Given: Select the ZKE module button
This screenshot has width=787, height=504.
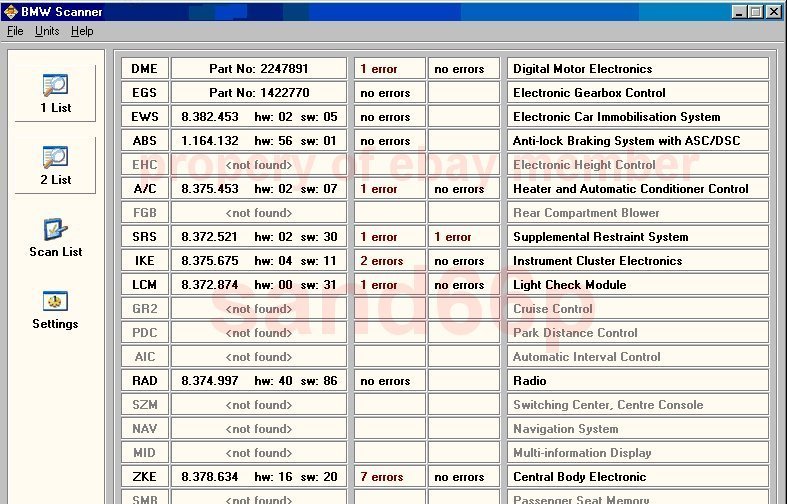Looking at the screenshot, I should point(145,476).
